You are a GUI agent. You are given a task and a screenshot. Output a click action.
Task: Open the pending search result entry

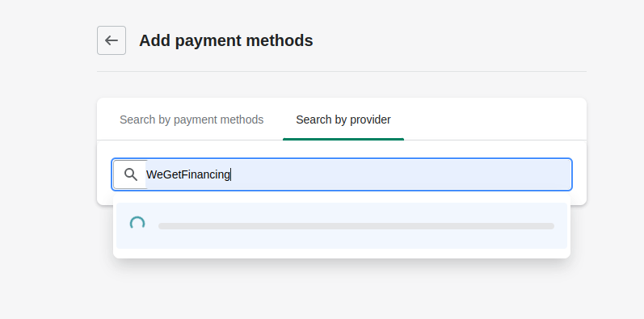[x=342, y=226]
